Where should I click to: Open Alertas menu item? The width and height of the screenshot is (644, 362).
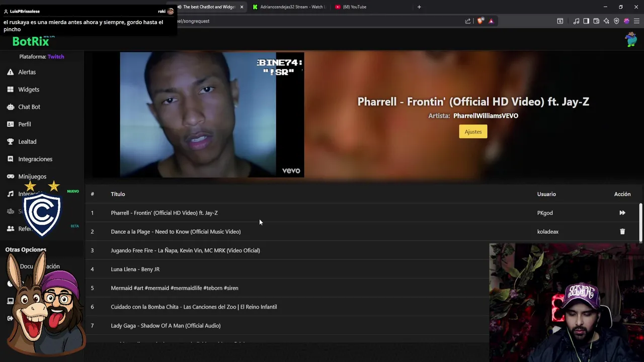[27, 72]
